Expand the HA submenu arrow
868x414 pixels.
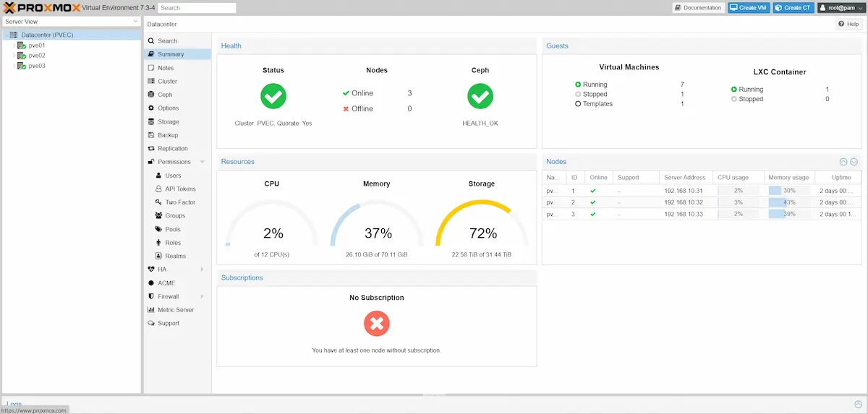click(203, 269)
